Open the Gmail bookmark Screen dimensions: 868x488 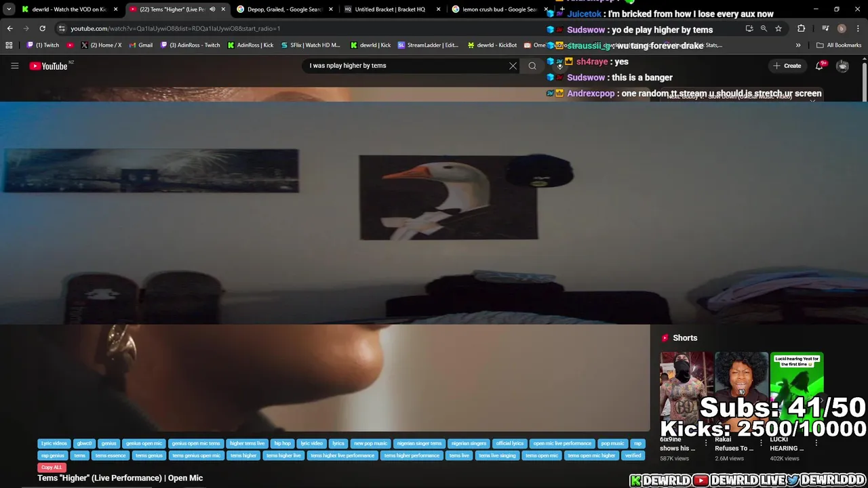(x=140, y=45)
